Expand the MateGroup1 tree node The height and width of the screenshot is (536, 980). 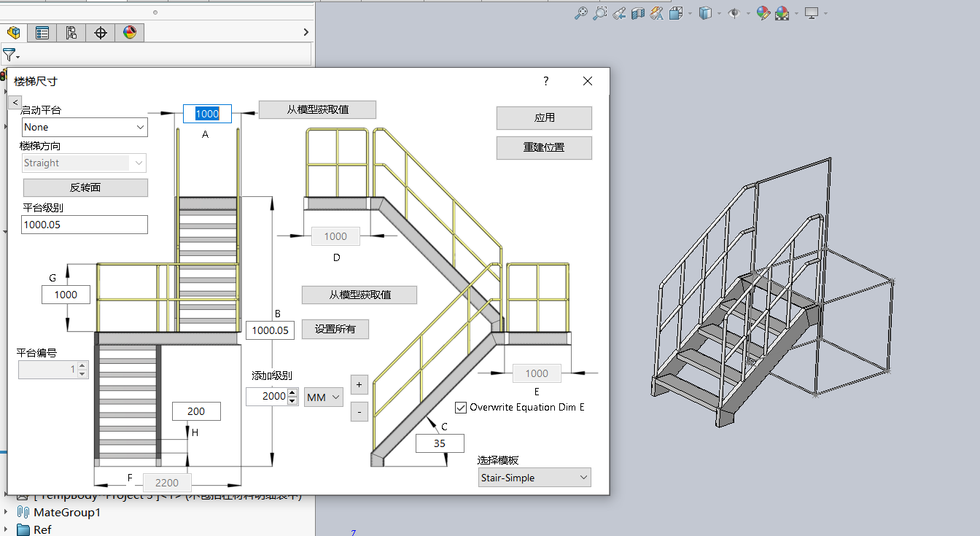pyautogui.click(x=6, y=512)
